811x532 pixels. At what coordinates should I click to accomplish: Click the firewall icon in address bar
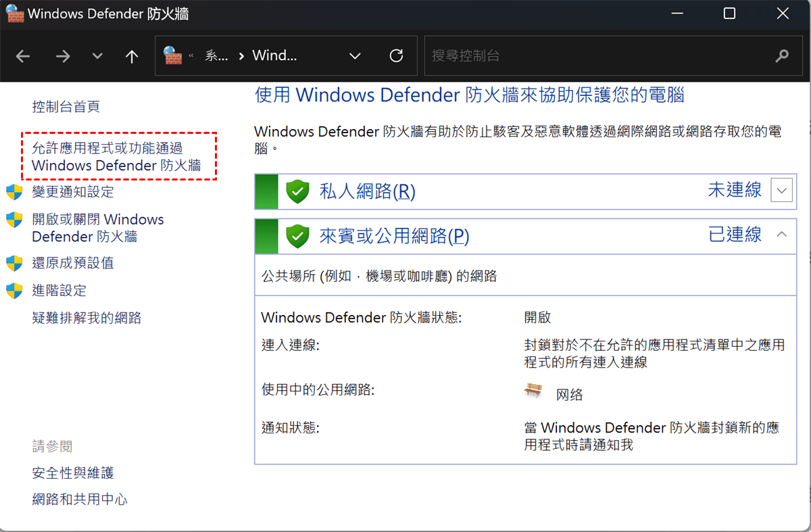click(x=173, y=55)
